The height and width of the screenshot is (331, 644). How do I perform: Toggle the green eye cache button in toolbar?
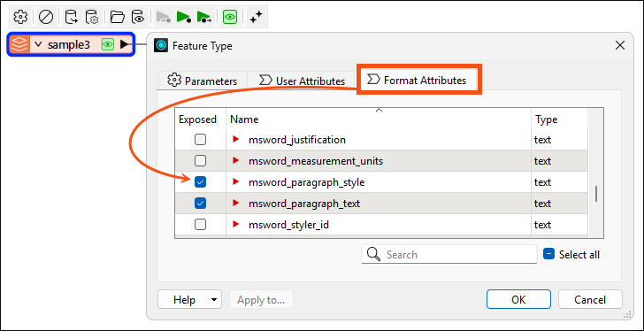click(230, 17)
